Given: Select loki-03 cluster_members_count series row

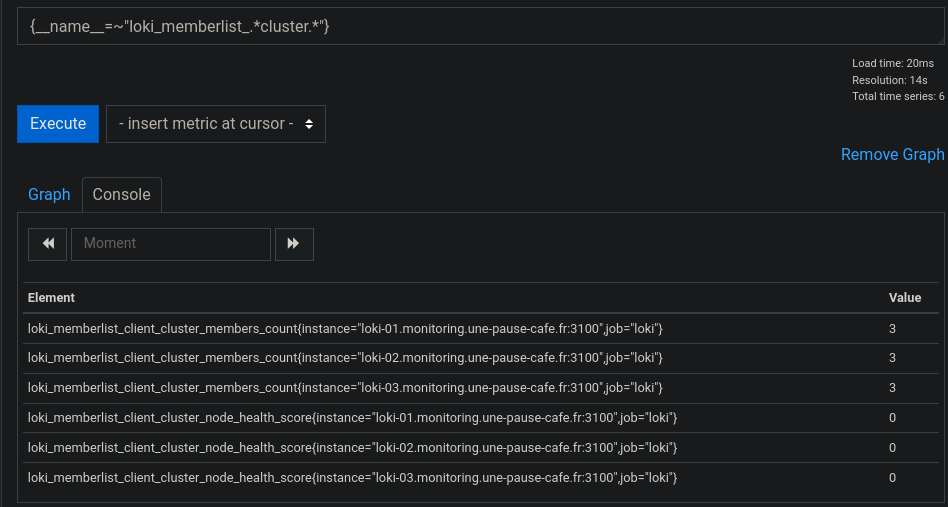Looking at the screenshot, I should click(x=481, y=388).
